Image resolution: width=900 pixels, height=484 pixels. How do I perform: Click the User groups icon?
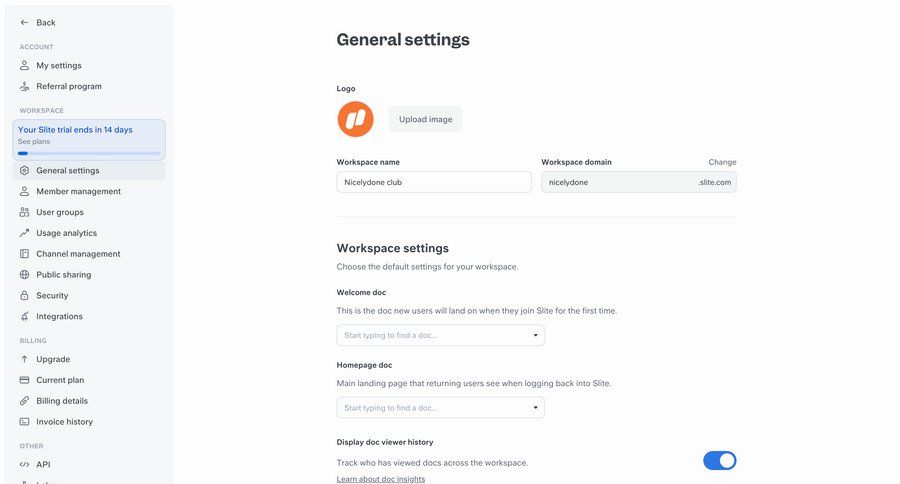point(25,212)
